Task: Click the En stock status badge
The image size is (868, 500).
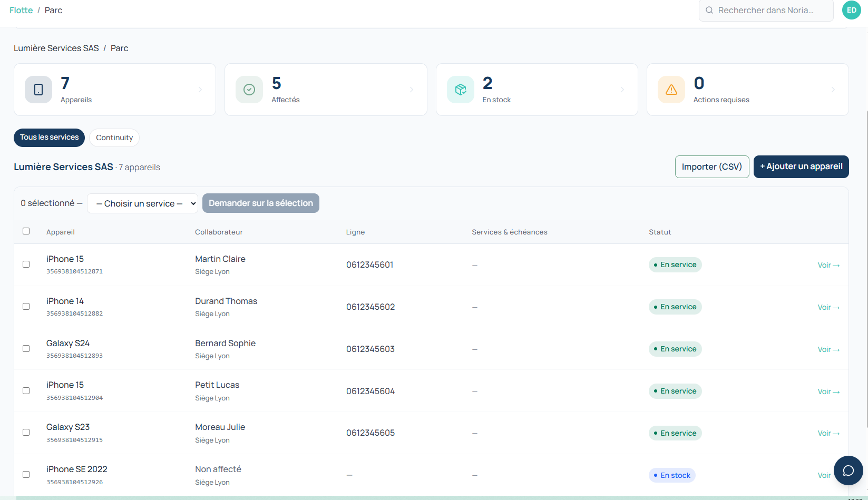Action: click(x=672, y=475)
